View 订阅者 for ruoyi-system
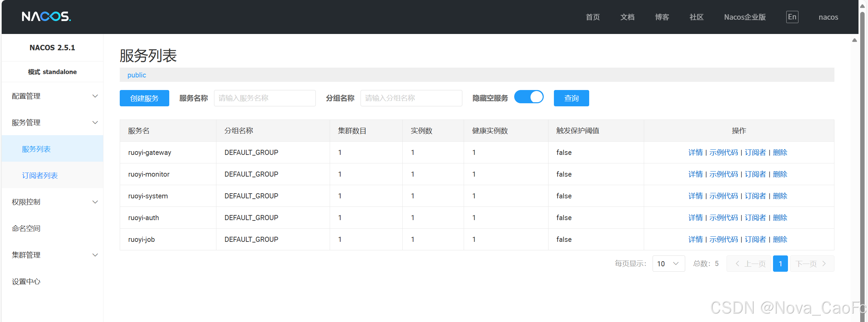This screenshot has width=868, height=322. pos(755,196)
